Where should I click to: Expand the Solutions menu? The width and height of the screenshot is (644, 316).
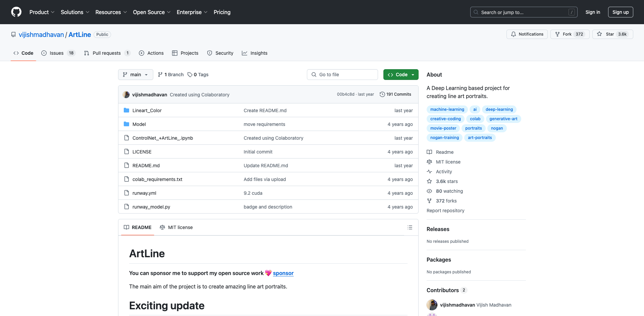(75, 12)
